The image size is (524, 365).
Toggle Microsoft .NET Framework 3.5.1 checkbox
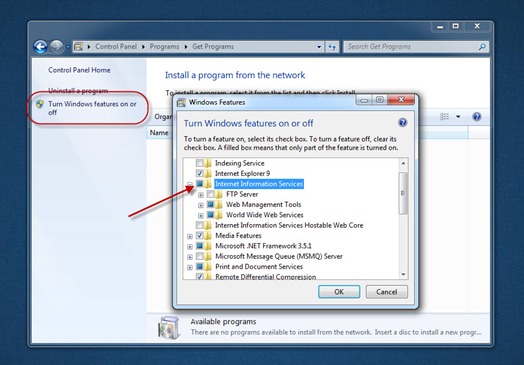200,246
